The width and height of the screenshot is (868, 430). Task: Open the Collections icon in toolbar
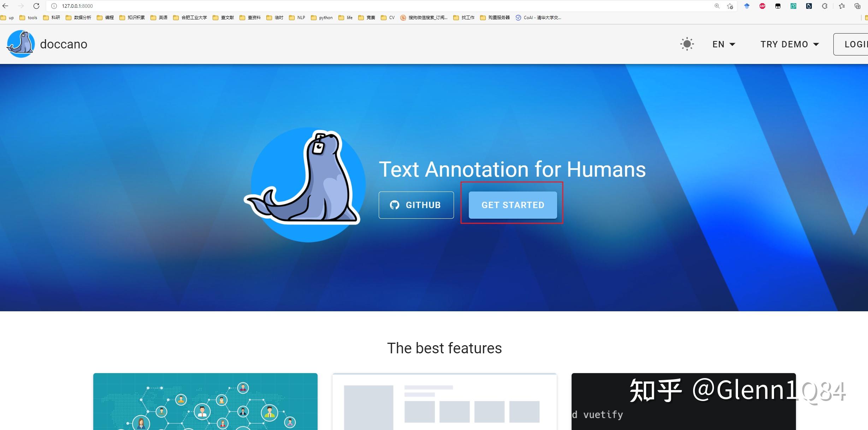tap(857, 6)
